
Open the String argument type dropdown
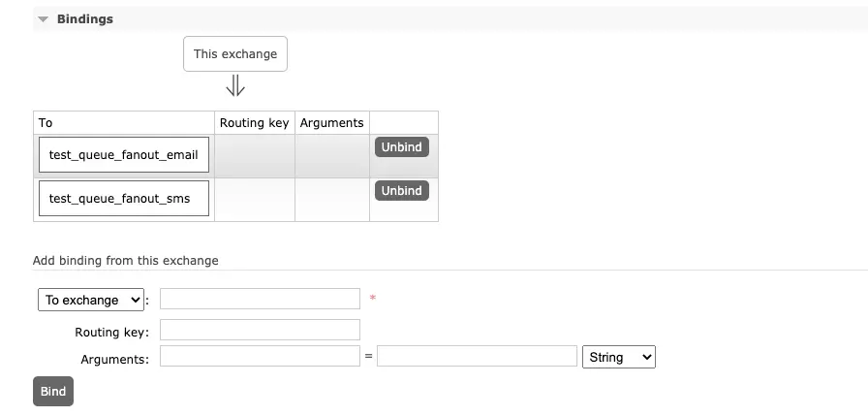pyautogui.click(x=619, y=357)
